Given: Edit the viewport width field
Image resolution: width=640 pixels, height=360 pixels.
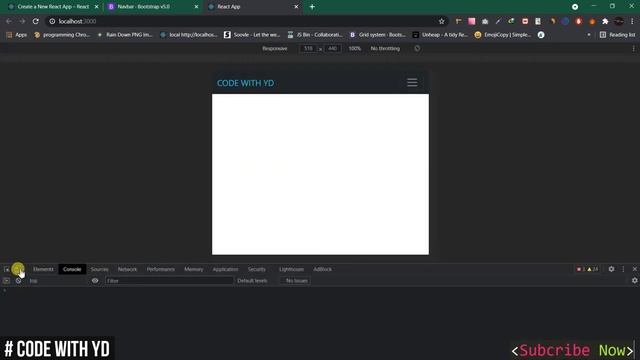Looking at the screenshot, I should click(x=308, y=49).
